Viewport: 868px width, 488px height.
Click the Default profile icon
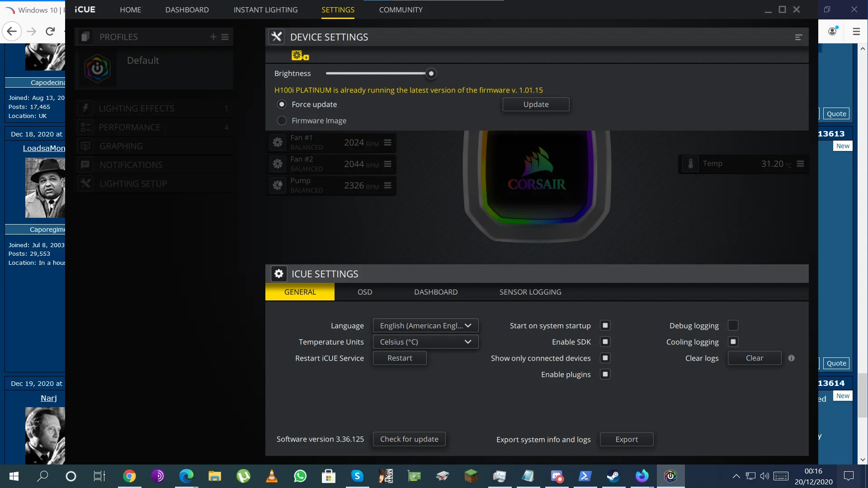point(97,69)
